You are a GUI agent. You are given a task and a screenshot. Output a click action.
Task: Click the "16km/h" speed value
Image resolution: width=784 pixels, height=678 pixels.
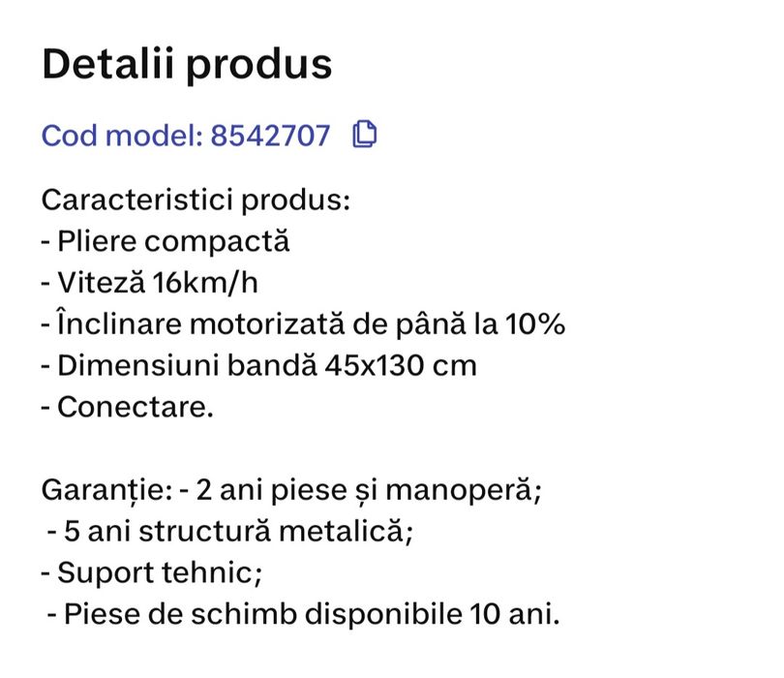click(205, 283)
